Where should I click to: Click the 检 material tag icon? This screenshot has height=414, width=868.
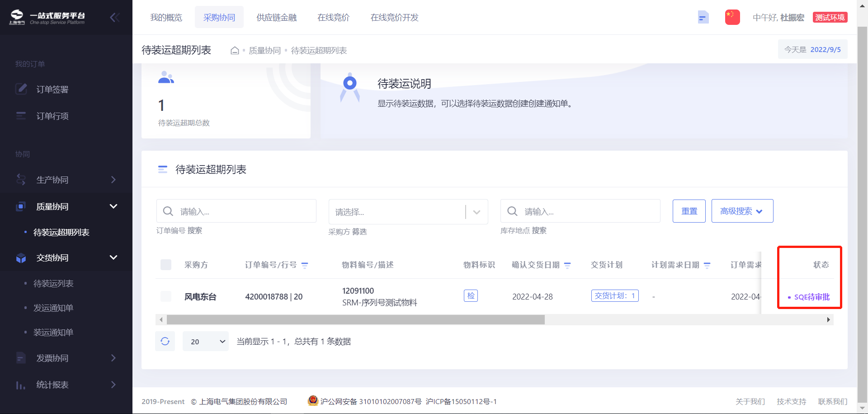471,296
